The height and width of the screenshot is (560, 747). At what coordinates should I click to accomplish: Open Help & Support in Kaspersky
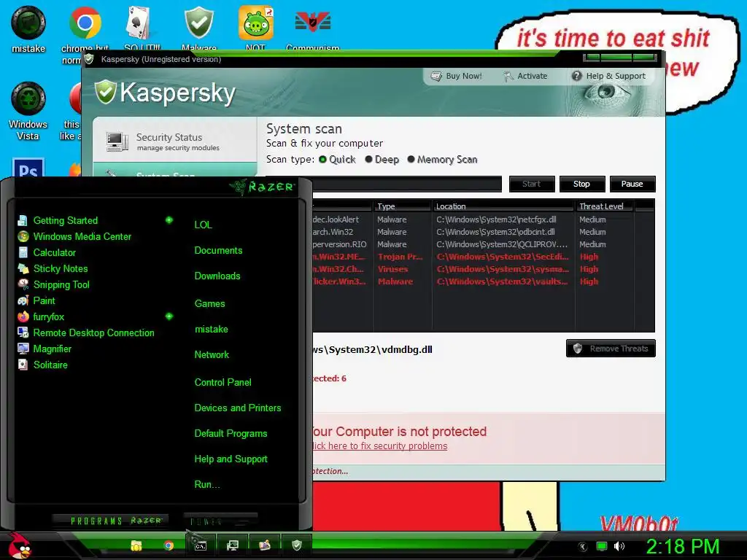pyautogui.click(x=608, y=76)
